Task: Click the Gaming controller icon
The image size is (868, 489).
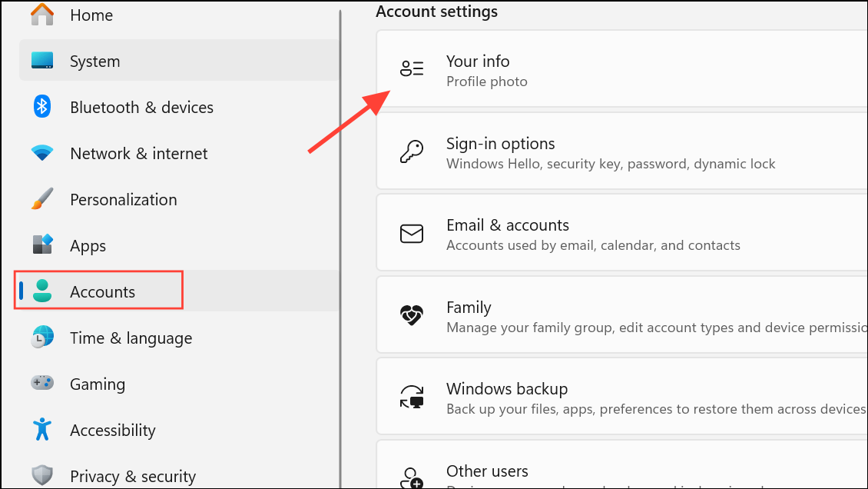Action: [42, 383]
